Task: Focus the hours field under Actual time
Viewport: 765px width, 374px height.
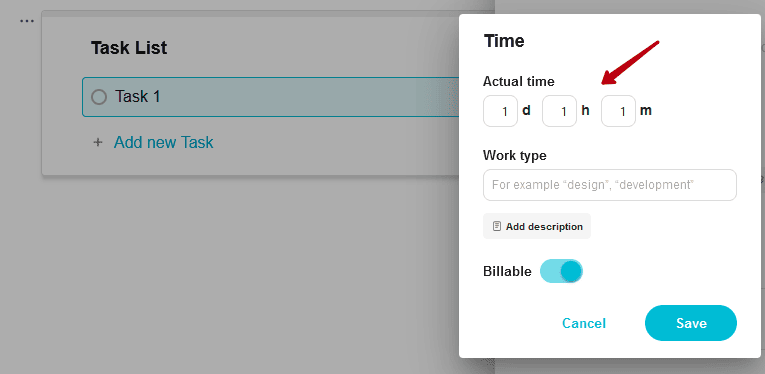Action: [x=559, y=111]
